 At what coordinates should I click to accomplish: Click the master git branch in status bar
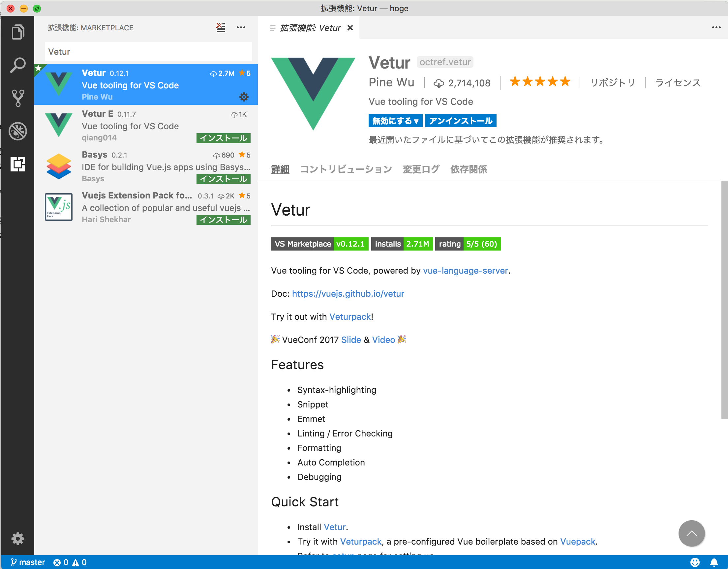pos(28,562)
